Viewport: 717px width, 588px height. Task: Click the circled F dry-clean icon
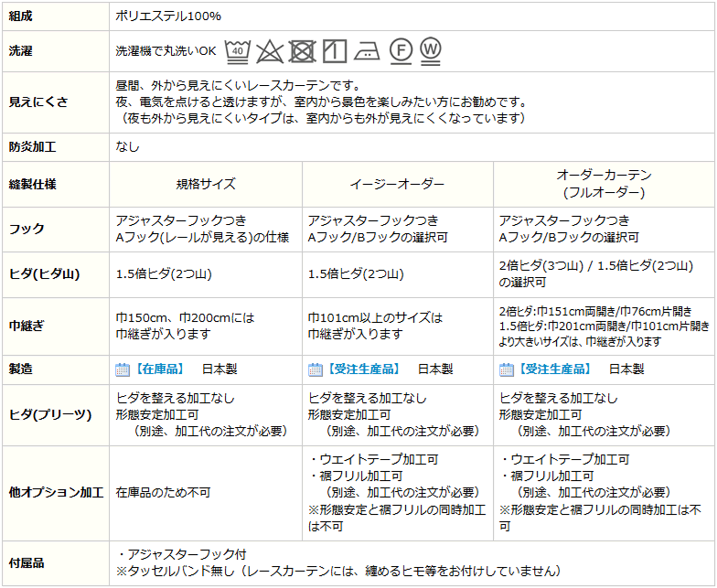coord(400,50)
